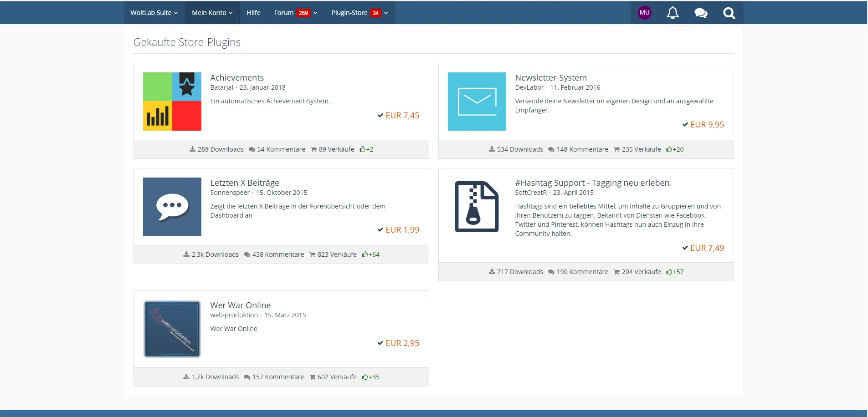This screenshot has width=868, height=417.
Task: Open the Letzten X Beiträge link
Action: (245, 183)
